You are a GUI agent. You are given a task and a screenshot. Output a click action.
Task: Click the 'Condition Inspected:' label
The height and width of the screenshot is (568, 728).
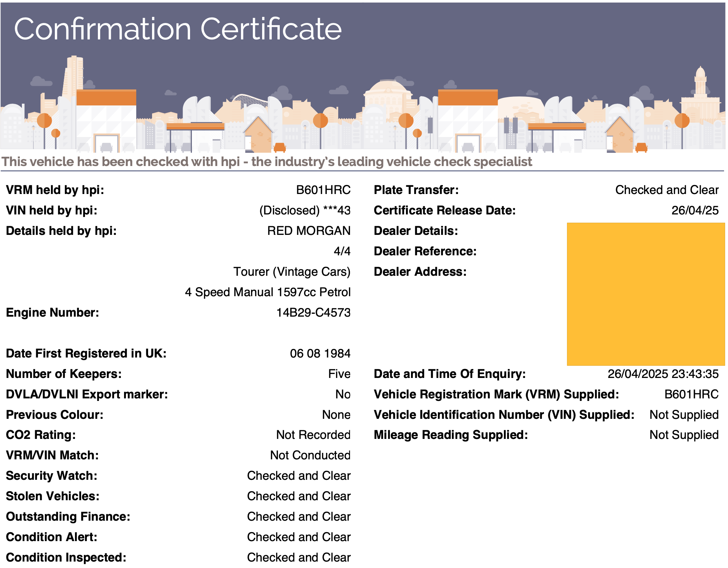tap(66, 557)
